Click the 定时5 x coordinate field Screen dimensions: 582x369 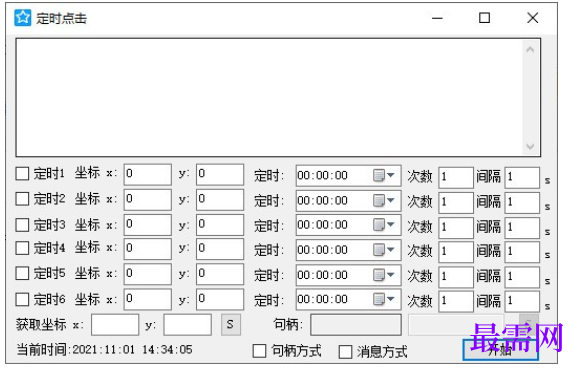pyautogui.click(x=148, y=274)
